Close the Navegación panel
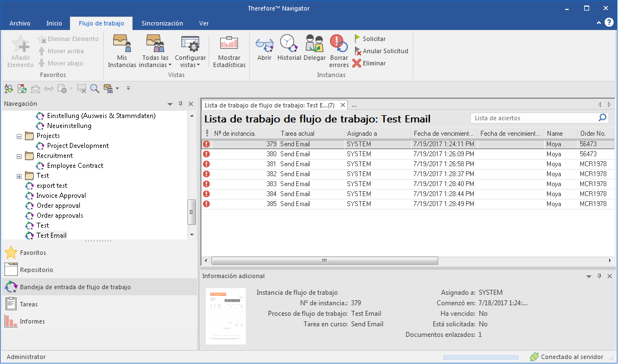The height and width of the screenshot is (364, 618). pyautogui.click(x=191, y=104)
